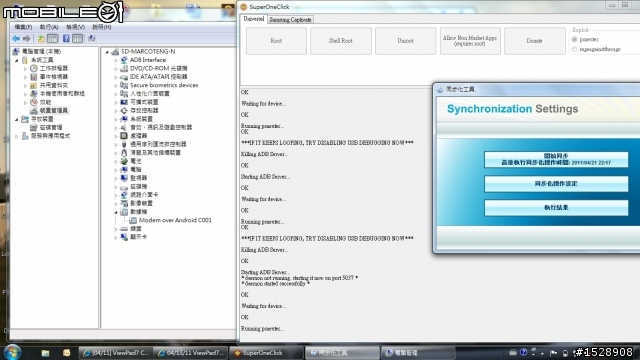The image size is (640, 360).
Task: Click Donate button
Action: 535,41
